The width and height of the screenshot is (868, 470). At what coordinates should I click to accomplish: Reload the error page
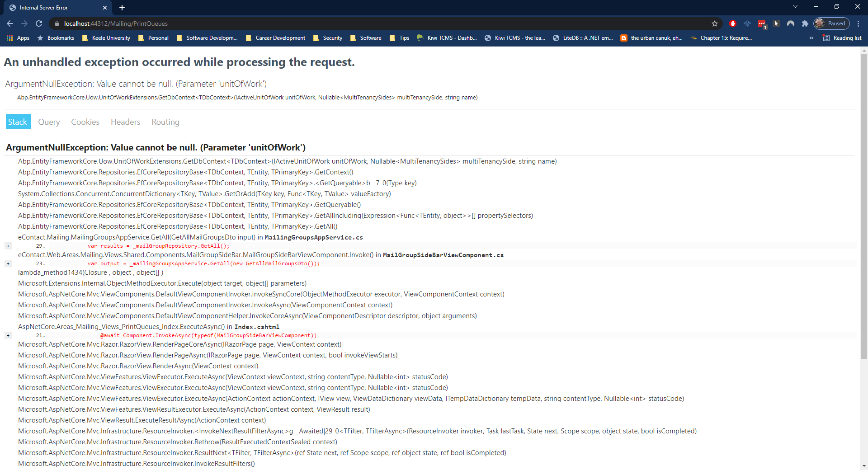tap(39, 23)
